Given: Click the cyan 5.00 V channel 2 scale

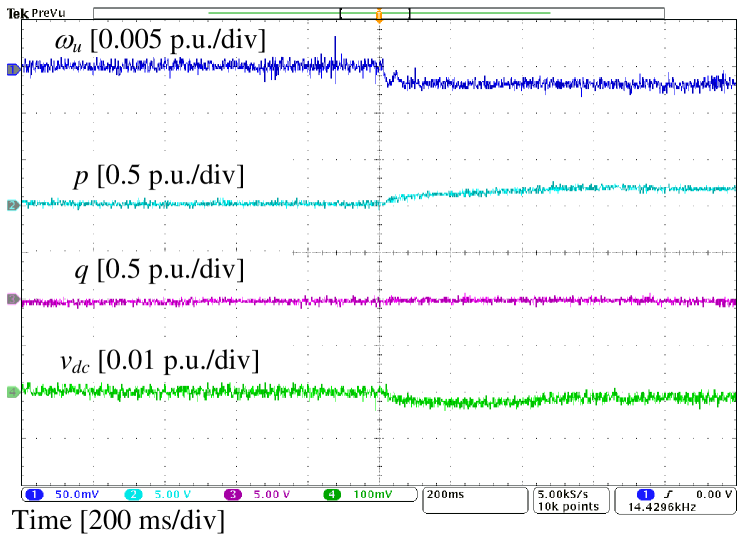Looking at the screenshot, I should point(172,495).
